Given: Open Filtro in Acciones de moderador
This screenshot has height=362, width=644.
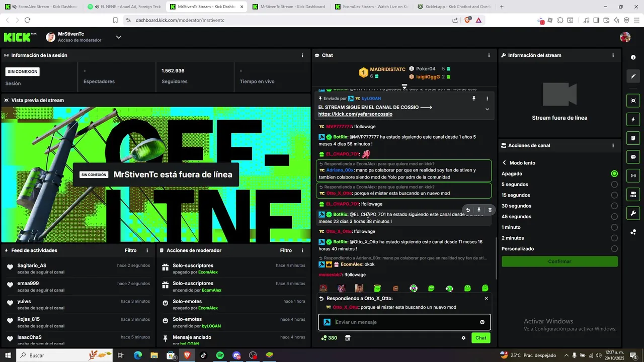Looking at the screenshot, I should tap(286, 250).
